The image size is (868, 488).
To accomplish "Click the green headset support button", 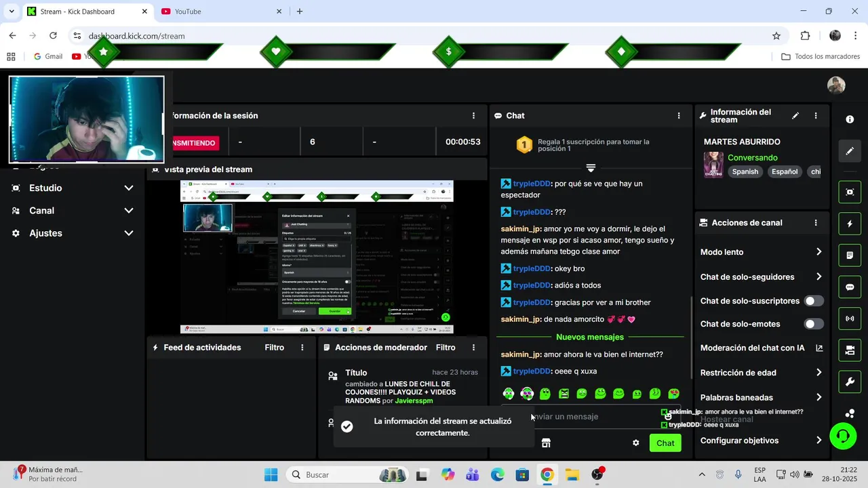I will pyautogui.click(x=843, y=436).
